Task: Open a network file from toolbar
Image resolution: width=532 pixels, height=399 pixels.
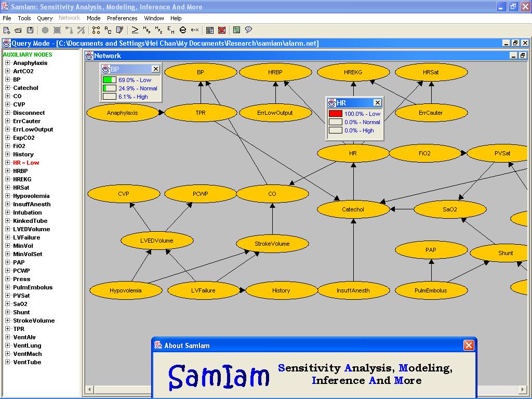Action: [x=18, y=30]
